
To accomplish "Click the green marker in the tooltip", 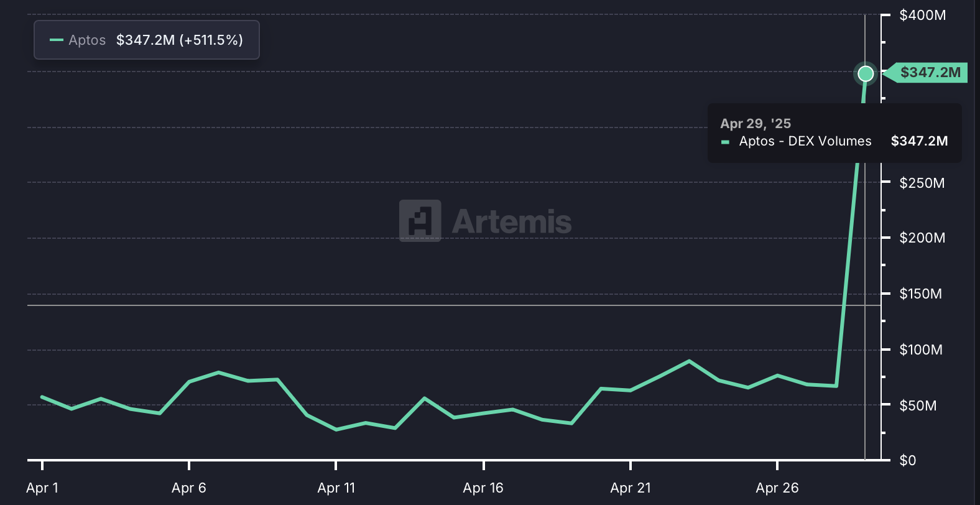I will point(725,142).
